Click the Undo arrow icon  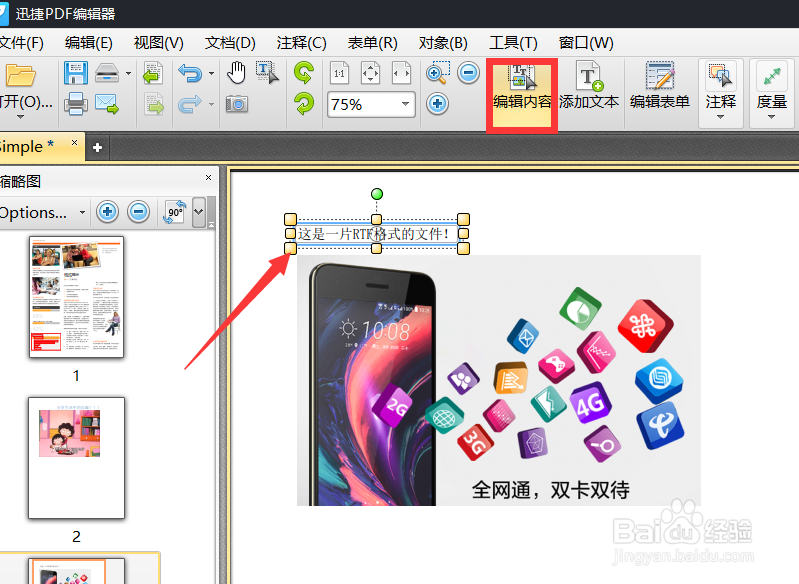click(x=190, y=73)
